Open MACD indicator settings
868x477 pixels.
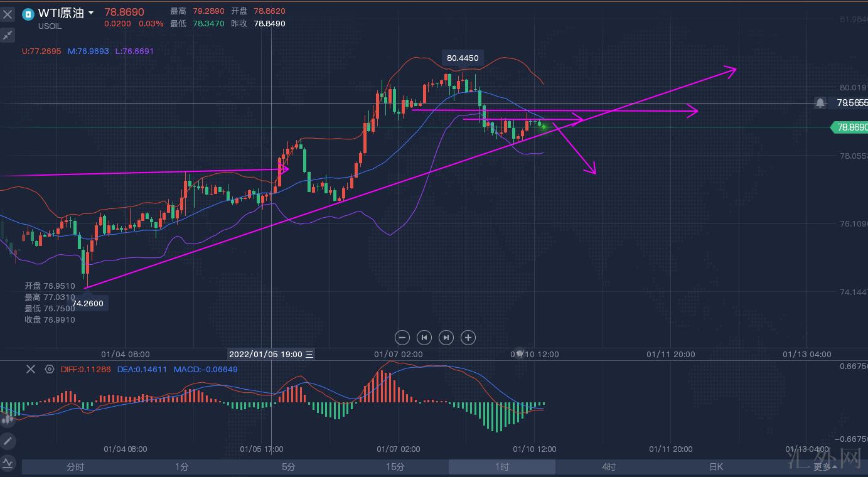click(50, 369)
